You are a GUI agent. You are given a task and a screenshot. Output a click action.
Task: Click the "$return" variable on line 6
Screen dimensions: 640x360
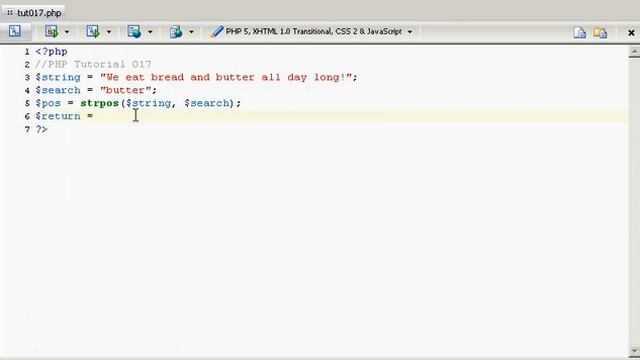tap(58, 116)
